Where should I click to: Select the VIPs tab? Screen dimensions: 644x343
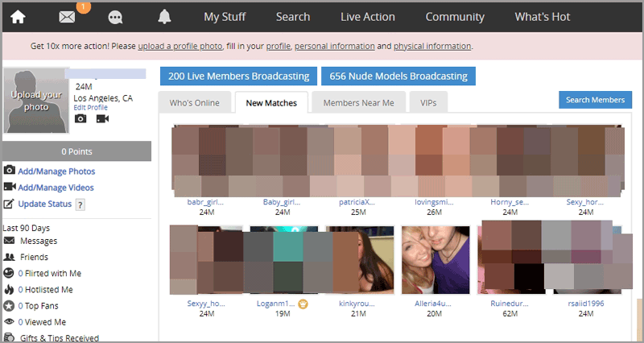tap(428, 102)
